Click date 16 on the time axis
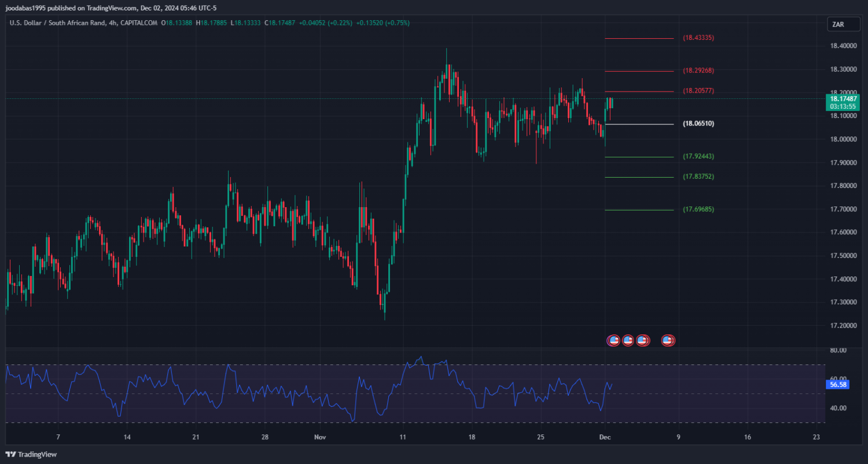Viewport: 868px width, 464px height. (748, 437)
